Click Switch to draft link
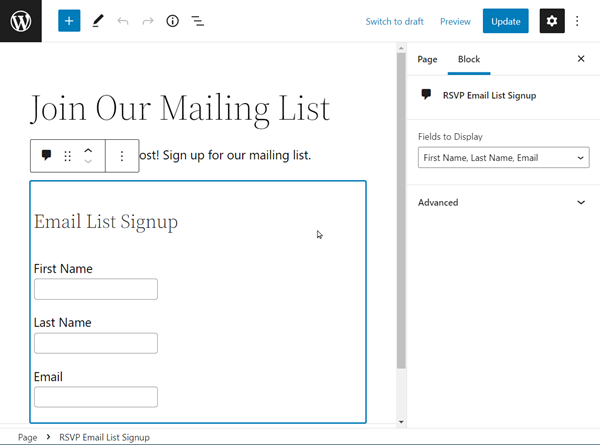Screen dimensions: 600x445 [x=394, y=21]
